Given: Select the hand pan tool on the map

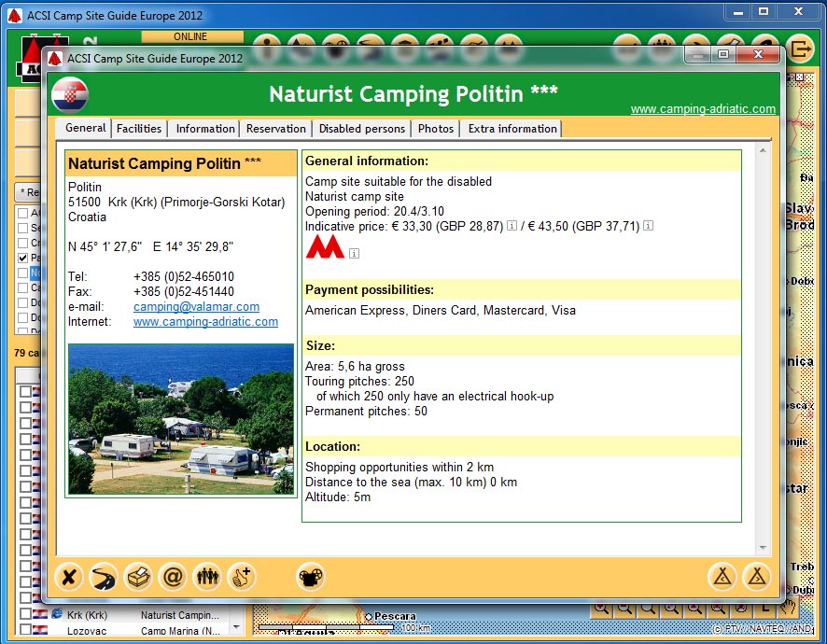Looking at the screenshot, I should (x=789, y=608).
